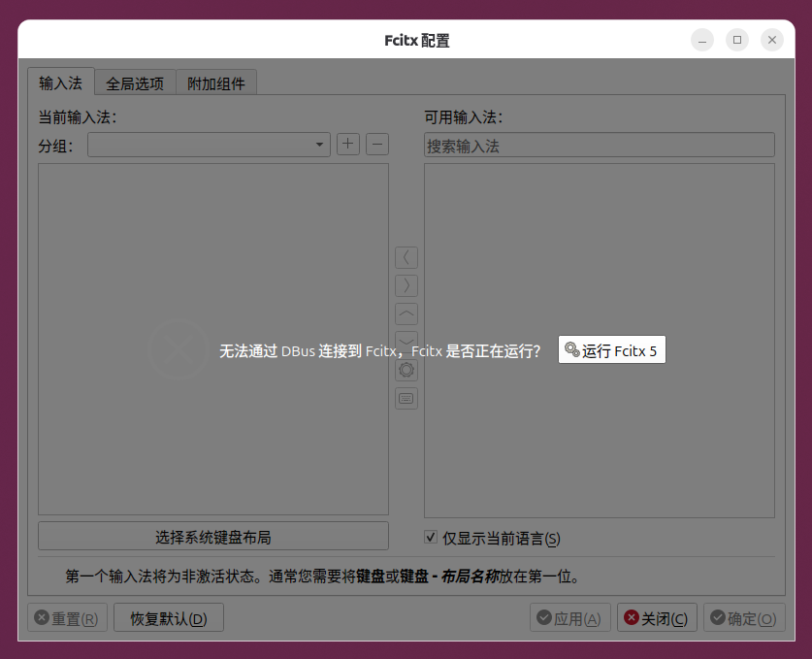Image resolution: width=812 pixels, height=659 pixels.
Task: Switch to the 全局选项 tab
Action: (x=135, y=83)
